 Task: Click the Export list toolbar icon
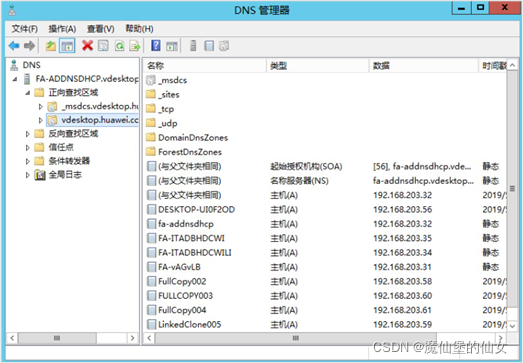135,46
